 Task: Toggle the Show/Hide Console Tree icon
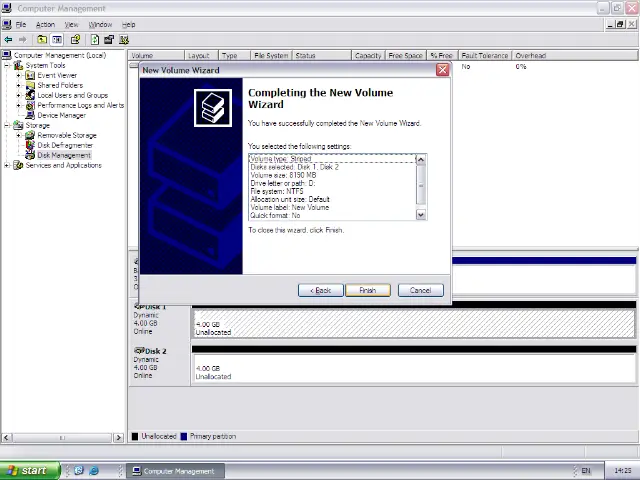click(58, 40)
